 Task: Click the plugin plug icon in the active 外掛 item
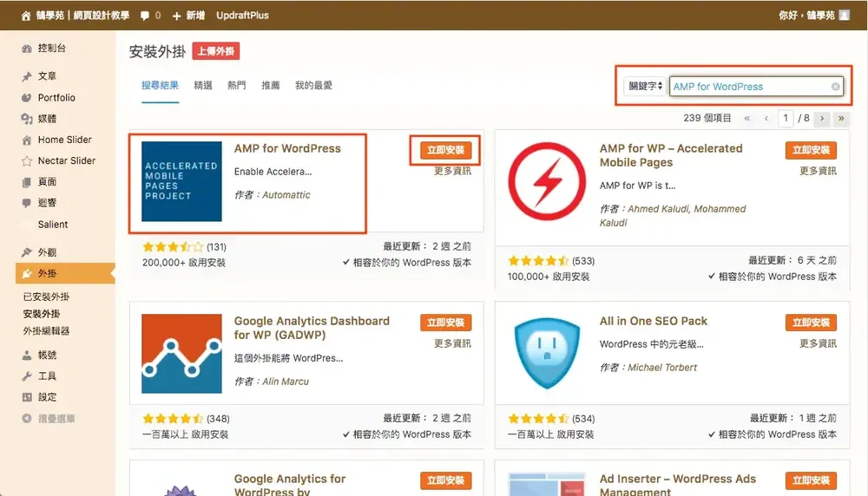pos(27,273)
